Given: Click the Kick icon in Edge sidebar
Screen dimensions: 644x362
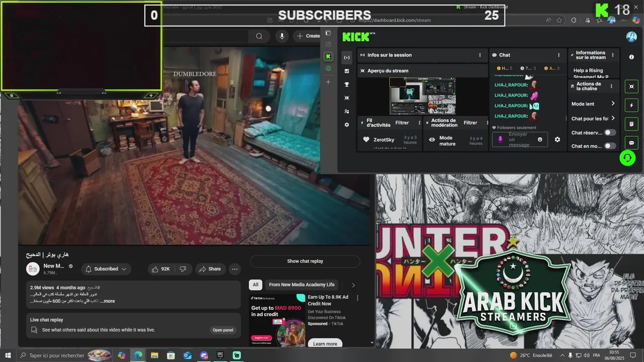Looking at the screenshot, I should tap(328, 56).
